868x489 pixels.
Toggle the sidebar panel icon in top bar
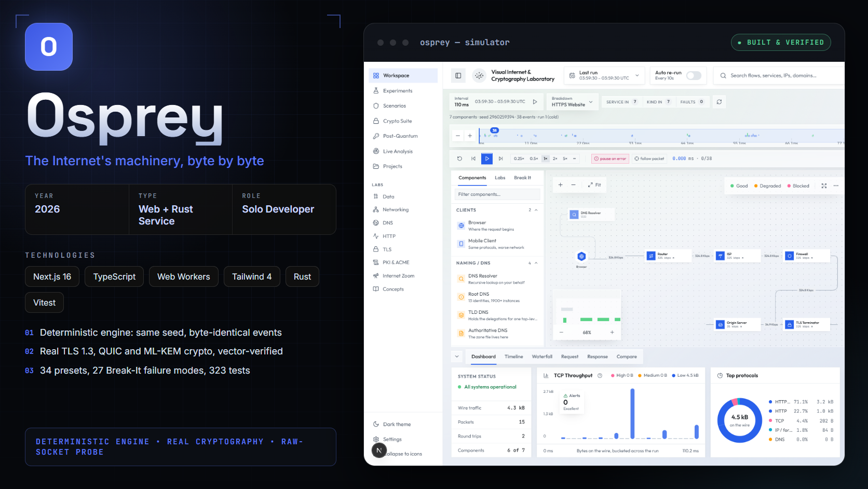tap(458, 76)
